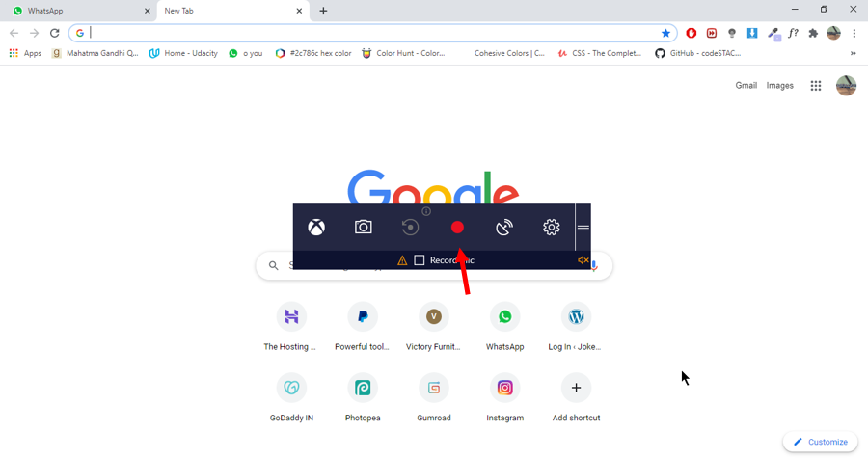Open Color Hunt bookmark
Image resolution: width=868 pixels, height=460 pixels.
[x=403, y=53]
